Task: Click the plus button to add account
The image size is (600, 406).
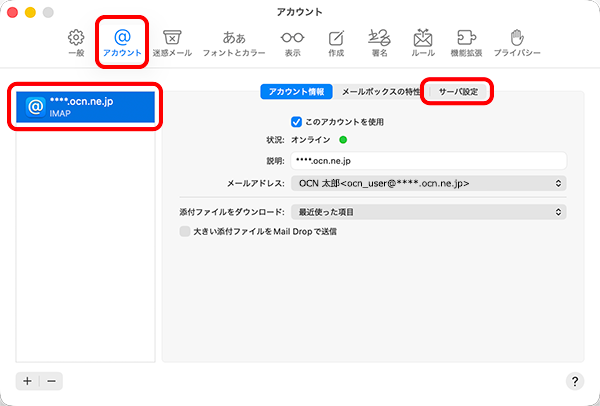Action: click(28, 381)
